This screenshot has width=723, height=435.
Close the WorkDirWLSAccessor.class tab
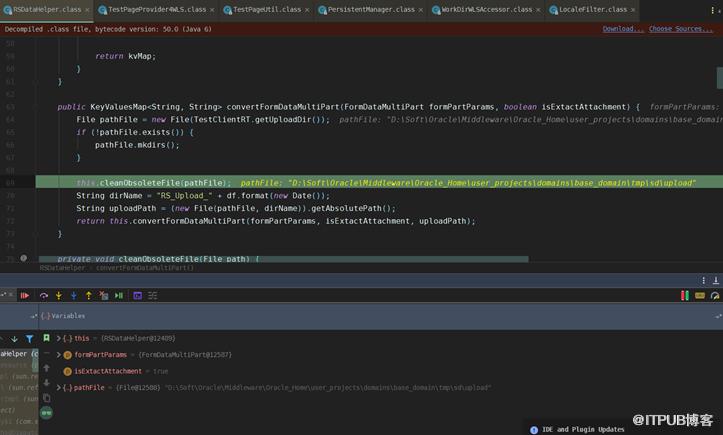pyautogui.click(x=538, y=10)
